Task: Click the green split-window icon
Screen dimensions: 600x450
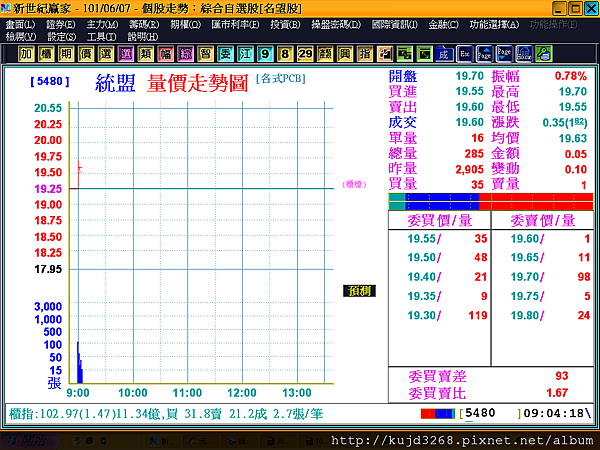Action: [x=404, y=54]
